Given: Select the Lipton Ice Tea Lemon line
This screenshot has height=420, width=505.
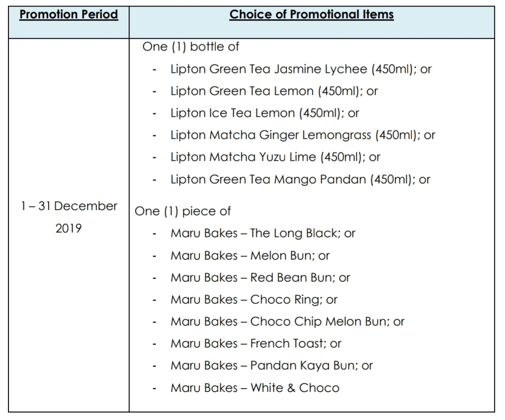Looking at the screenshot, I should [x=264, y=113].
